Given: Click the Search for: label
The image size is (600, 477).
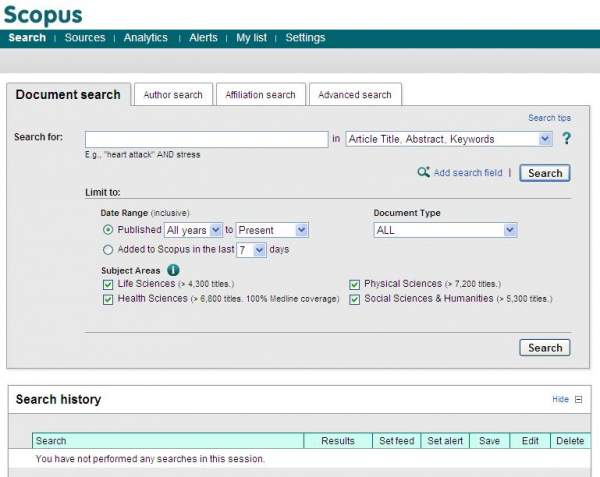Looking at the screenshot, I should (38, 137).
